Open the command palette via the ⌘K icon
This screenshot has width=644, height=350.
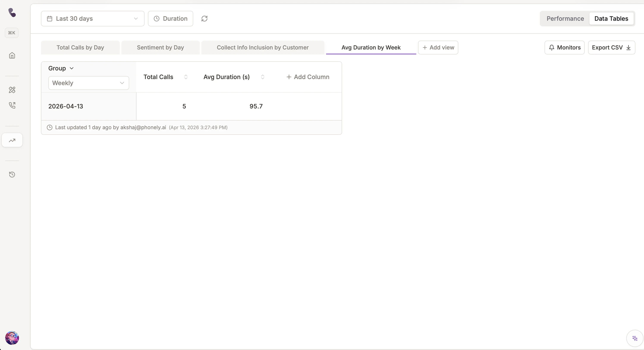[11, 33]
